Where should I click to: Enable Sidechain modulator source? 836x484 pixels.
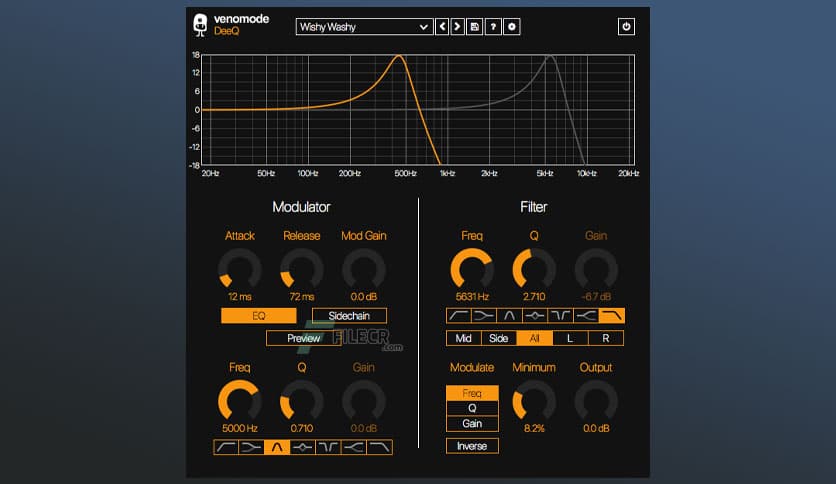click(x=349, y=316)
